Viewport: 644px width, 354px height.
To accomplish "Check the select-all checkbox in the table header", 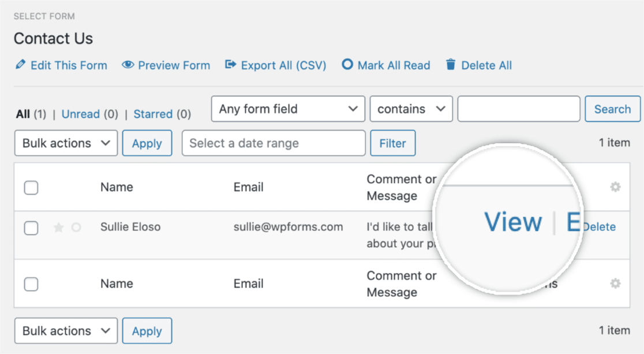I will tap(31, 188).
